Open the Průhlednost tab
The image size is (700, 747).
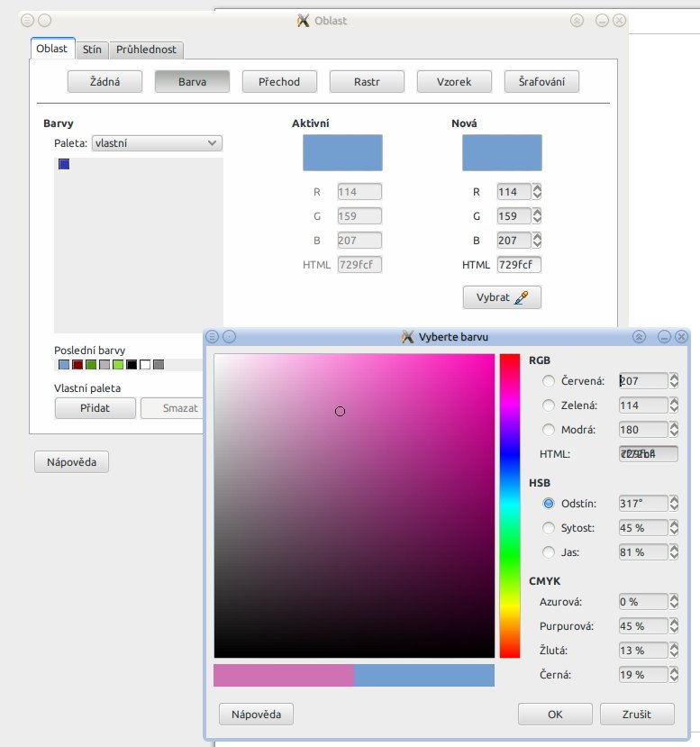point(146,50)
